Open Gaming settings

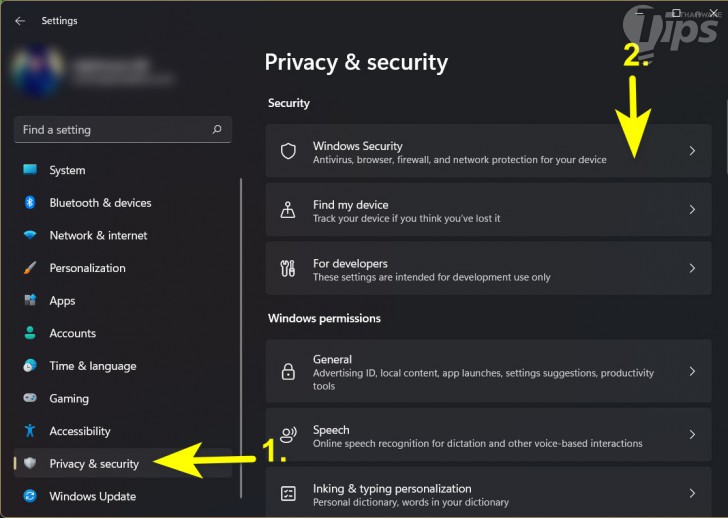point(69,399)
